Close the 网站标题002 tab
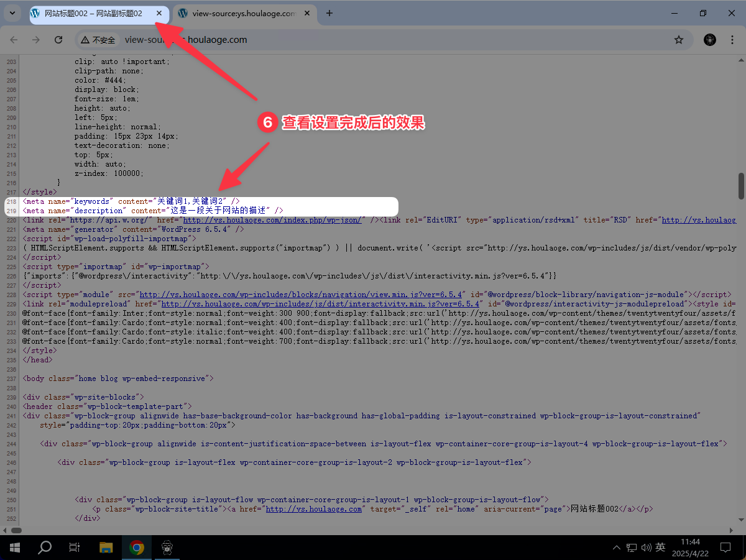The image size is (746, 560). click(x=159, y=13)
